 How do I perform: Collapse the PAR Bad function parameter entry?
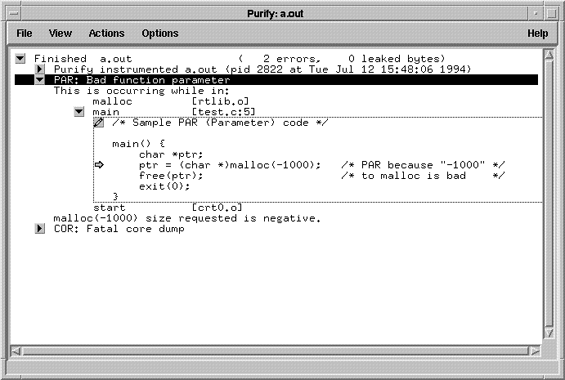(40, 80)
